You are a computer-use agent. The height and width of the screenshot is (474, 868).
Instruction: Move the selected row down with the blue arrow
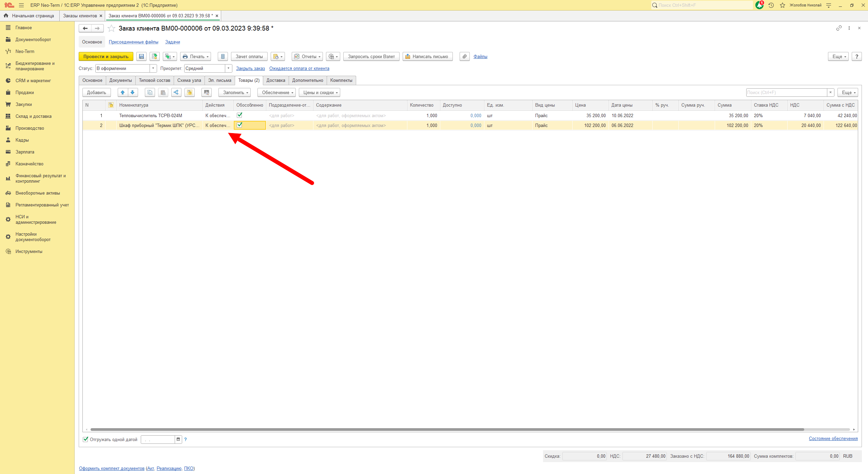[133, 92]
